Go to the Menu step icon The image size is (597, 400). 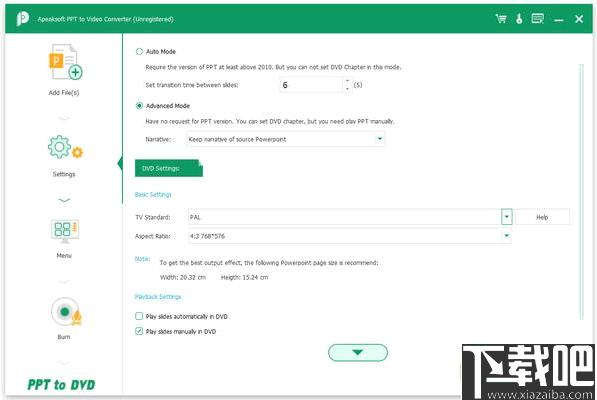click(x=65, y=231)
